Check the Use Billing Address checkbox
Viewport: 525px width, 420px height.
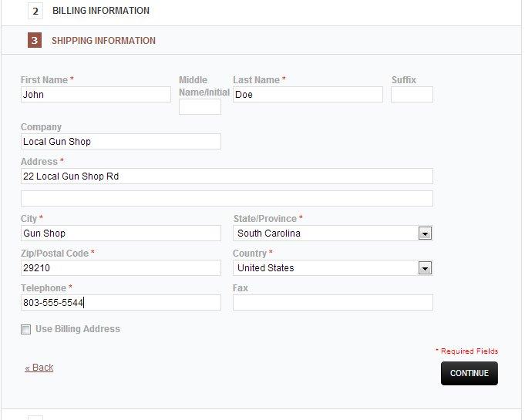point(25,329)
